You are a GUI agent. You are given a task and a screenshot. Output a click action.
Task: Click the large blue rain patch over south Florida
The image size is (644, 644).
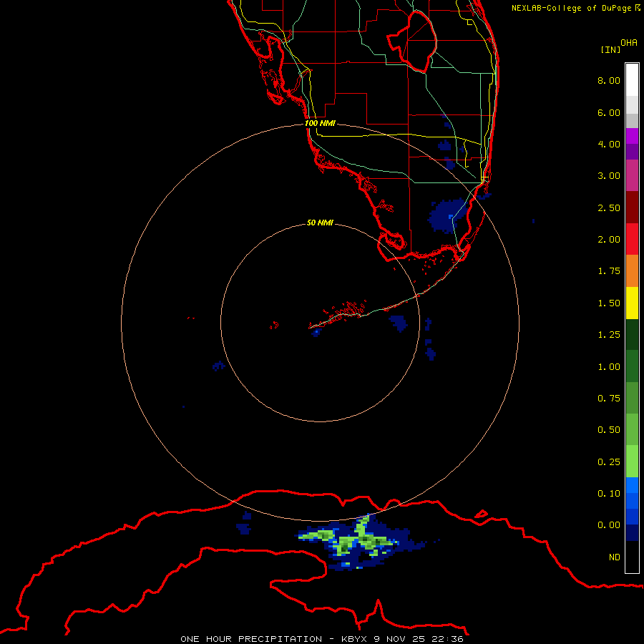(447, 215)
